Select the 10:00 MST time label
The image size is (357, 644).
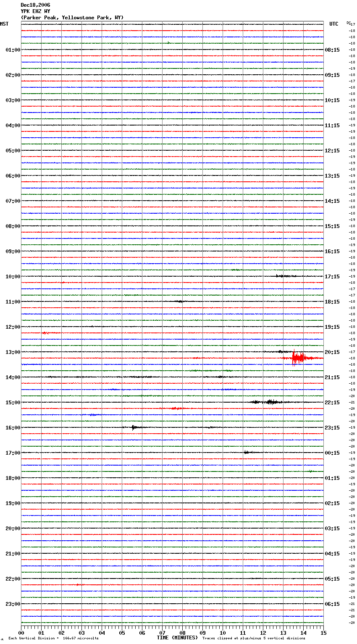tap(13, 277)
